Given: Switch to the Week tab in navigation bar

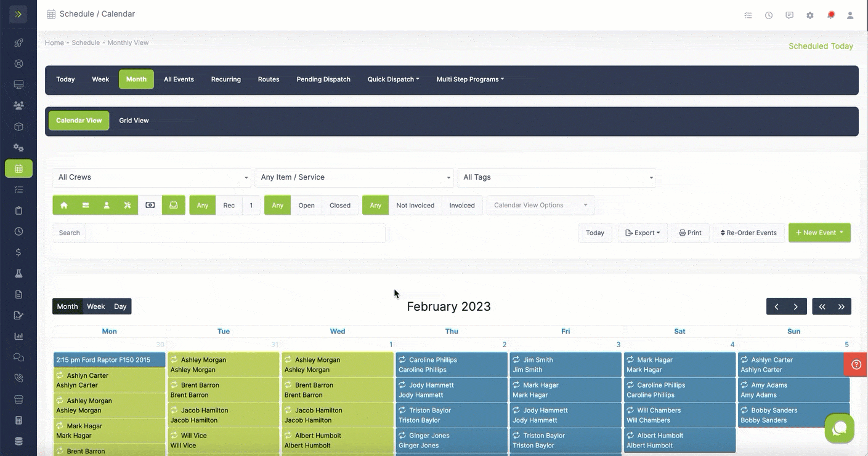Looking at the screenshot, I should click(x=100, y=79).
